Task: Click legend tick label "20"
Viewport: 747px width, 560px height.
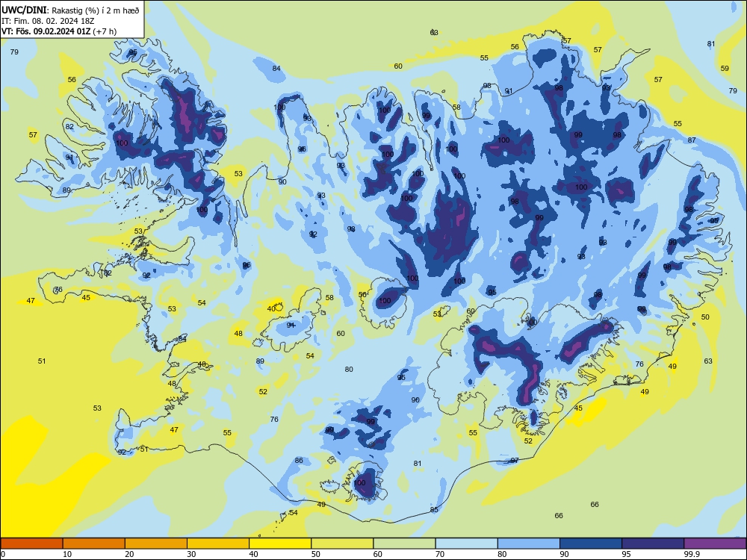Action: [129, 554]
